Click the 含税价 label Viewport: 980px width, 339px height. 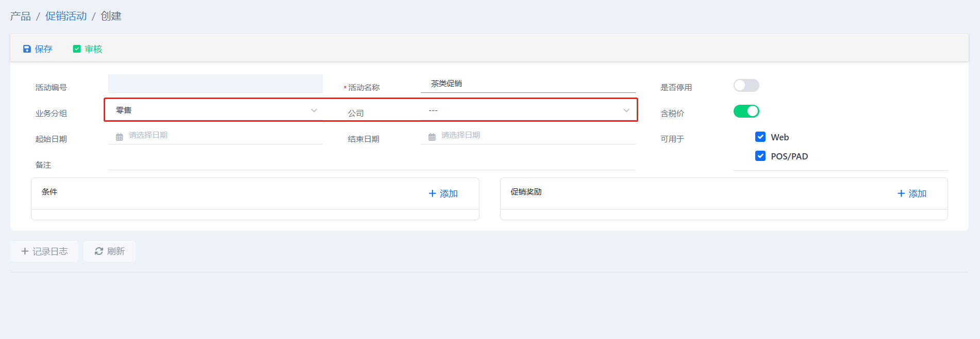[672, 114]
